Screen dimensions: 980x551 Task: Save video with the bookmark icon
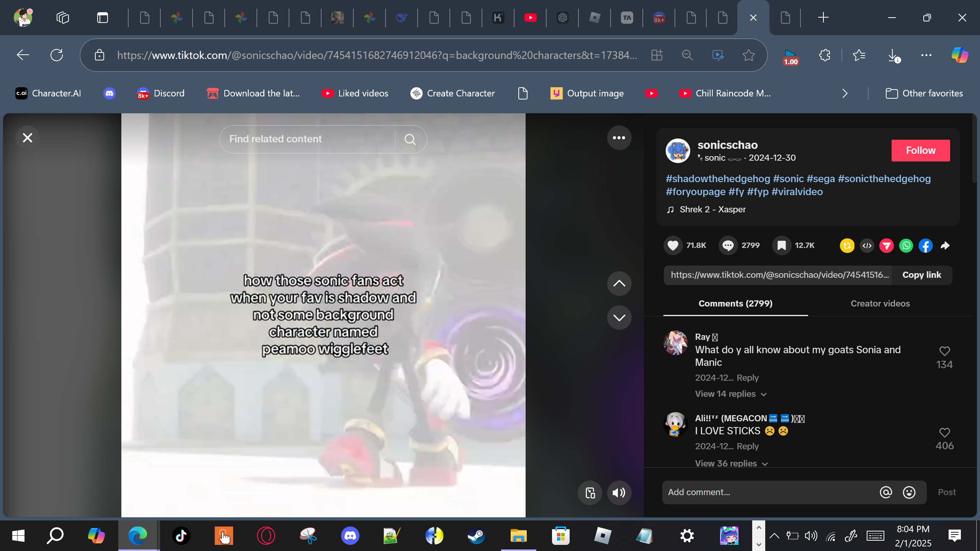[x=782, y=245]
